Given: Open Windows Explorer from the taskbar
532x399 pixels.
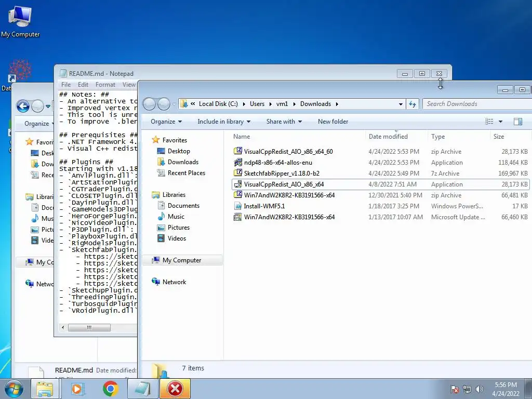Looking at the screenshot, I should tap(45, 389).
